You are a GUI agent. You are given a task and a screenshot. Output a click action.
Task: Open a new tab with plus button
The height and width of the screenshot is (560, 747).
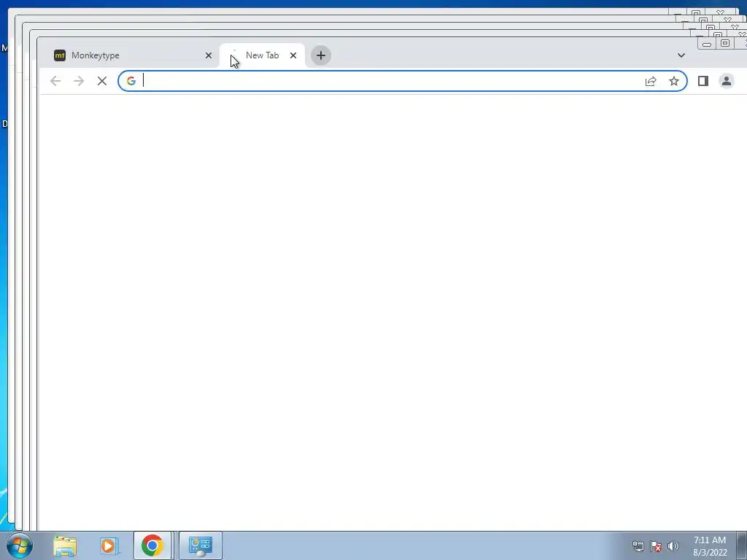(x=321, y=55)
